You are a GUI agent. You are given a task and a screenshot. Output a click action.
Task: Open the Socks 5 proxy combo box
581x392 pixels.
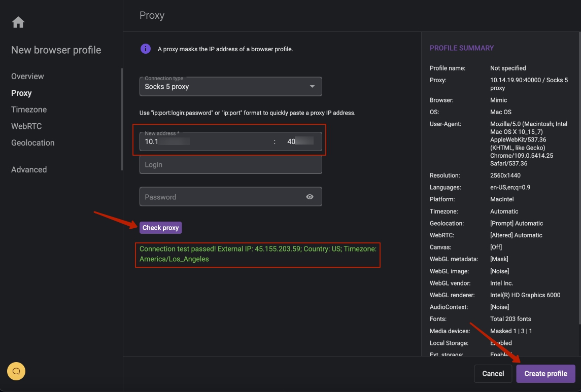[223, 87]
